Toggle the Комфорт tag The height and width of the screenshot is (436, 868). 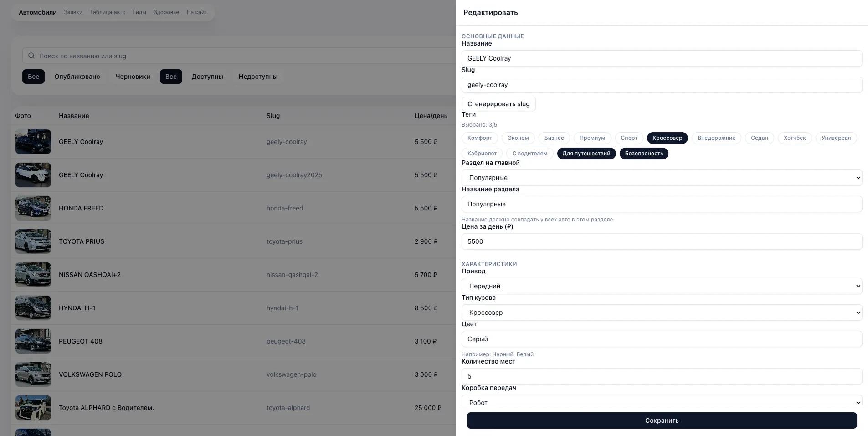(x=480, y=138)
